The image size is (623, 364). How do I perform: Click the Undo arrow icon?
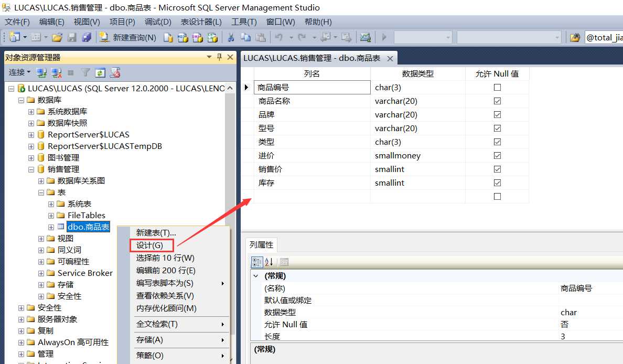279,37
